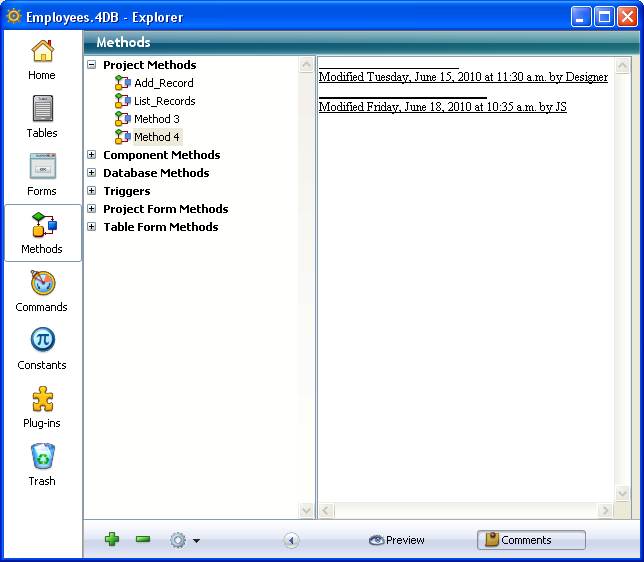Click the Method 3 icon

click(x=122, y=119)
